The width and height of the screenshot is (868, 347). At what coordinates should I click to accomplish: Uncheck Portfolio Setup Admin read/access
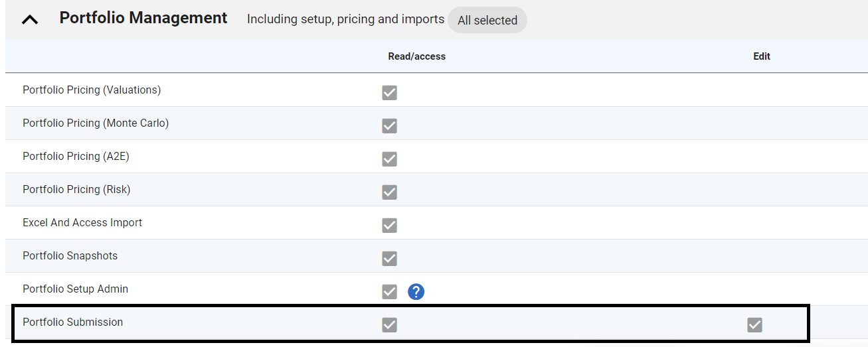(390, 292)
